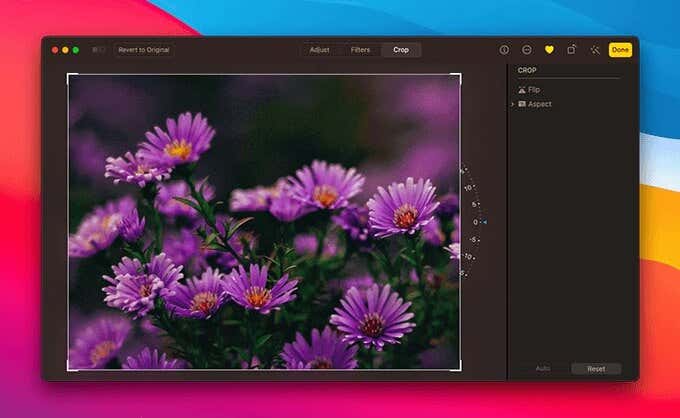Switch to the Filters tab
The width and height of the screenshot is (680, 418).
(x=360, y=50)
